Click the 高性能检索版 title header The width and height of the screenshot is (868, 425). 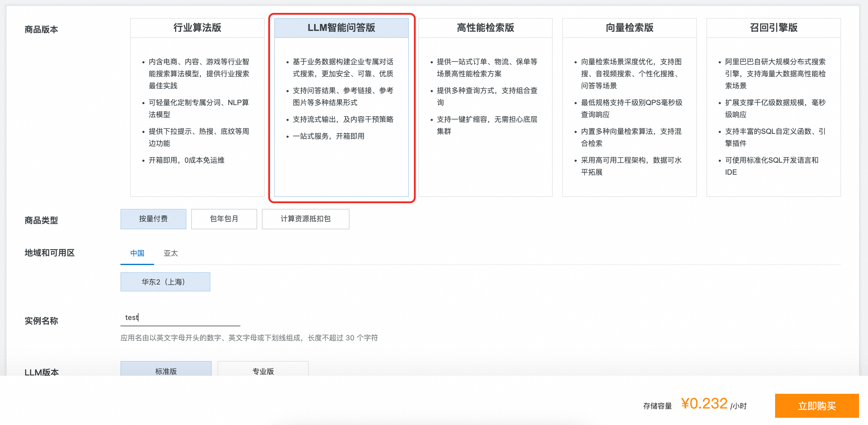pyautogui.click(x=485, y=28)
